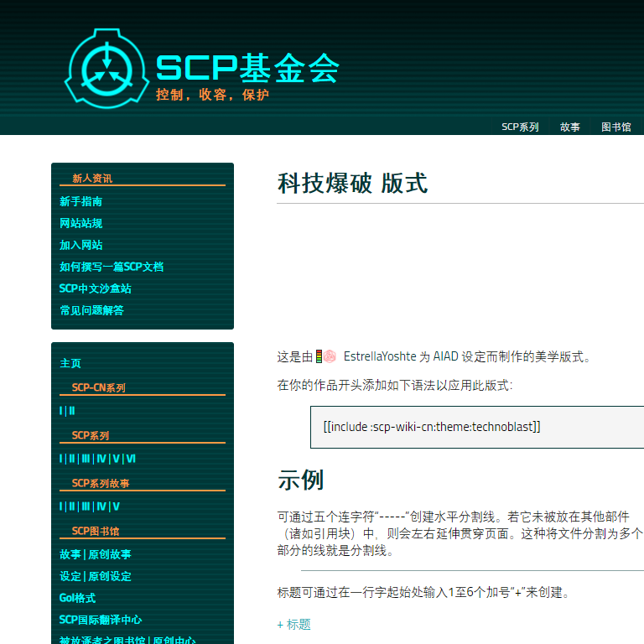Go to 主页 from the sidebar
The image size is (644, 644).
[70, 363]
